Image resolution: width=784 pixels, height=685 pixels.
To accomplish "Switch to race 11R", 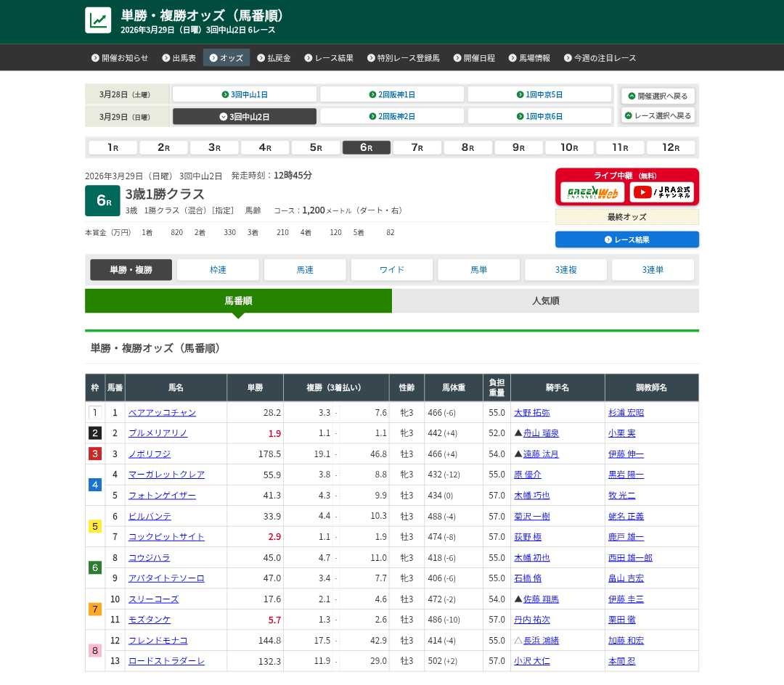I will click(x=620, y=147).
